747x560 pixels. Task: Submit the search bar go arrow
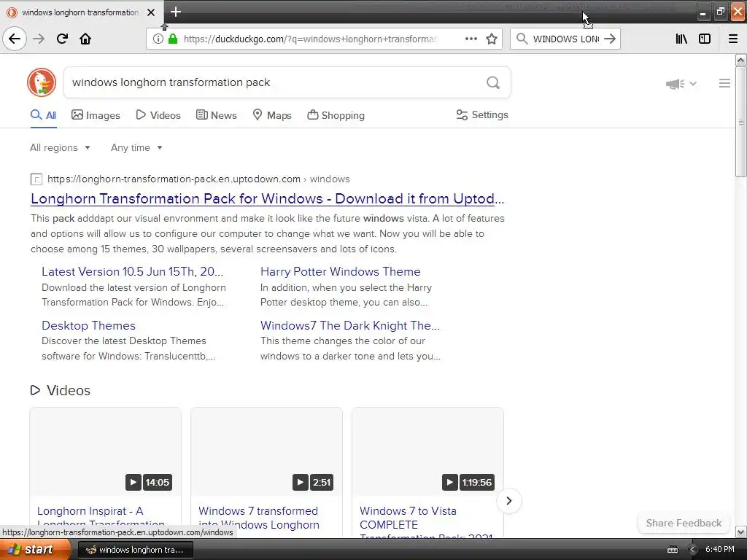pos(610,39)
